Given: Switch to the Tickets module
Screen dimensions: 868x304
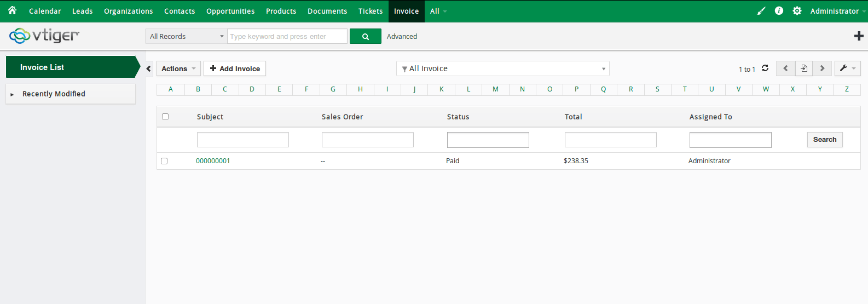Looking at the screenshot, I should click(371, 11).
